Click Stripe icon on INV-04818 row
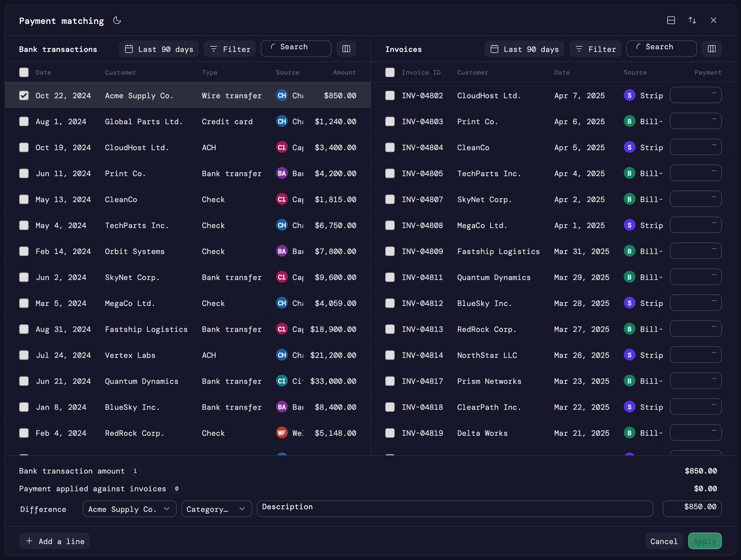This screenshot has height=560, width=741. (x=629, y=407)
